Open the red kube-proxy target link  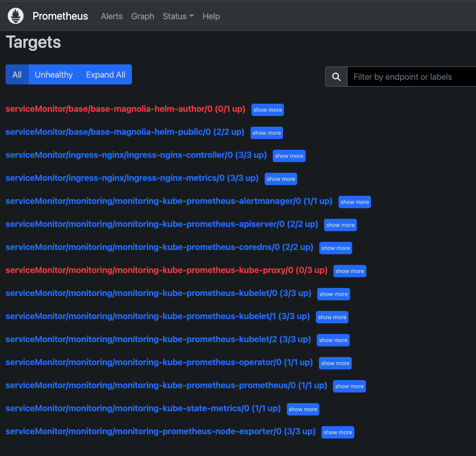(x=166, y=270)
